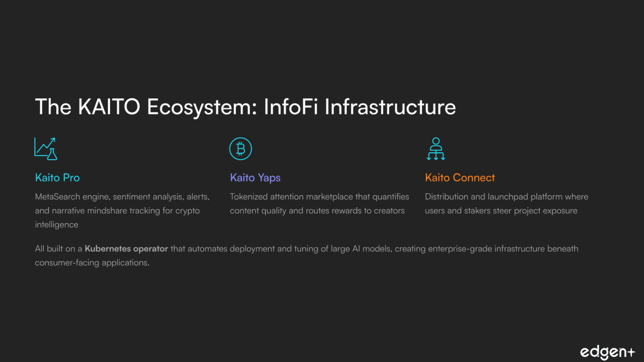Viewport: 644px width, 362px height.
Task: Open the edgen+ logo
Action: click(607, 352)
